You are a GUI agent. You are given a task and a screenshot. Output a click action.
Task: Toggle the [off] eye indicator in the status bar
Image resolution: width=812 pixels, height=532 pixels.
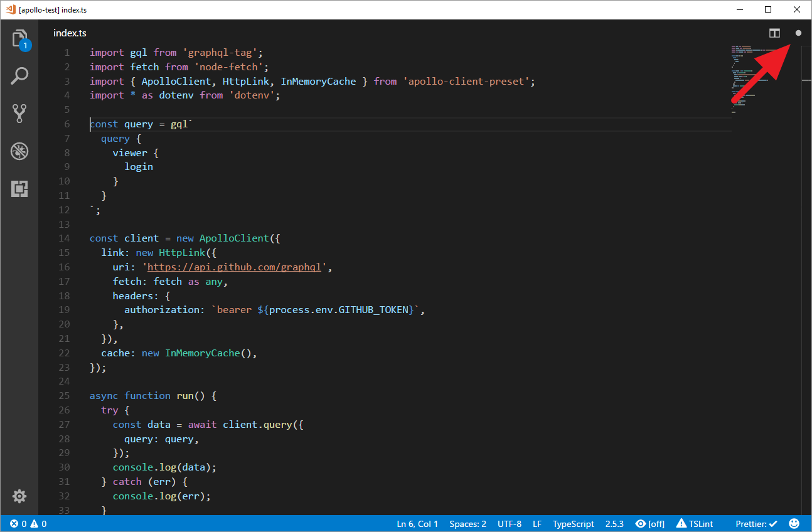tap(649, 523)
